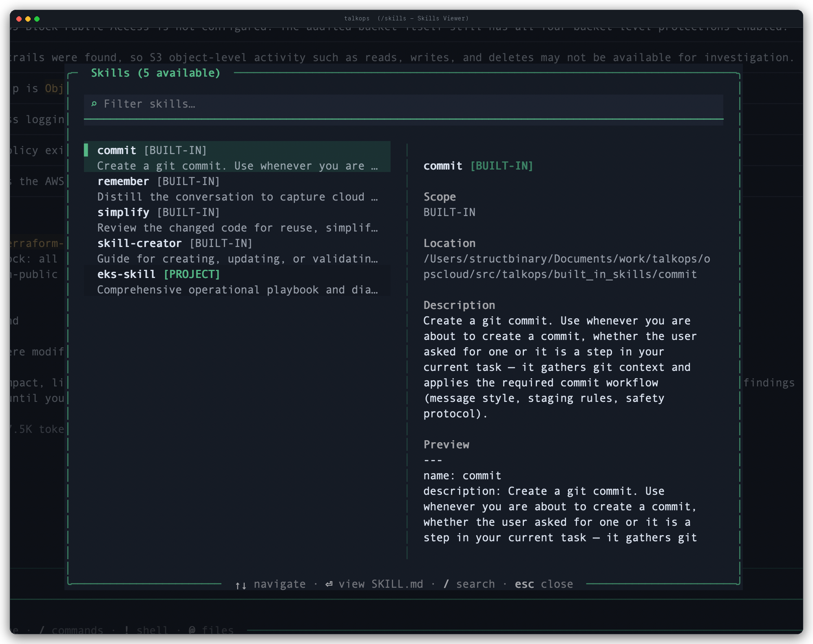Screen dimensions: 813x644
Task: Click the BUILT-IN scope value
Action: (x=449, y=212)
